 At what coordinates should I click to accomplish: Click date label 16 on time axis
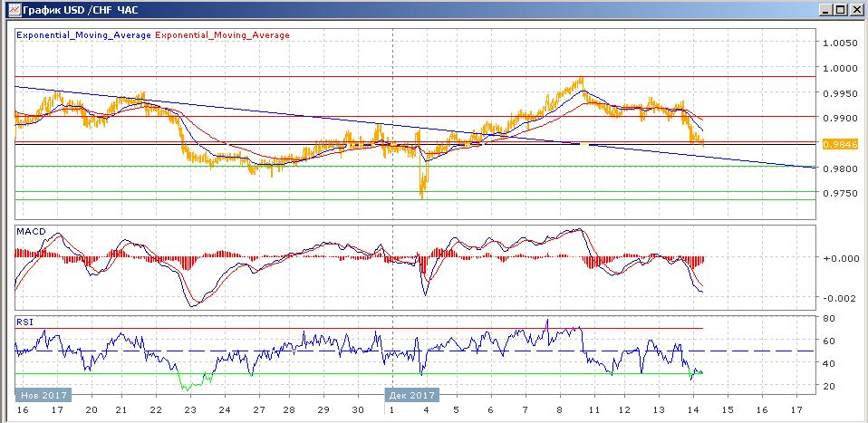tap(23, 410)
